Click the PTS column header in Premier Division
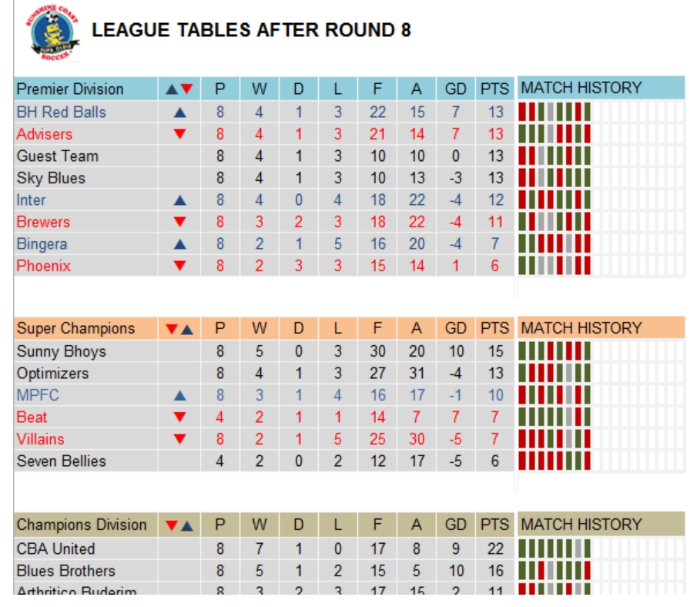This screenshot has height=607, width=700. (494, 89)
